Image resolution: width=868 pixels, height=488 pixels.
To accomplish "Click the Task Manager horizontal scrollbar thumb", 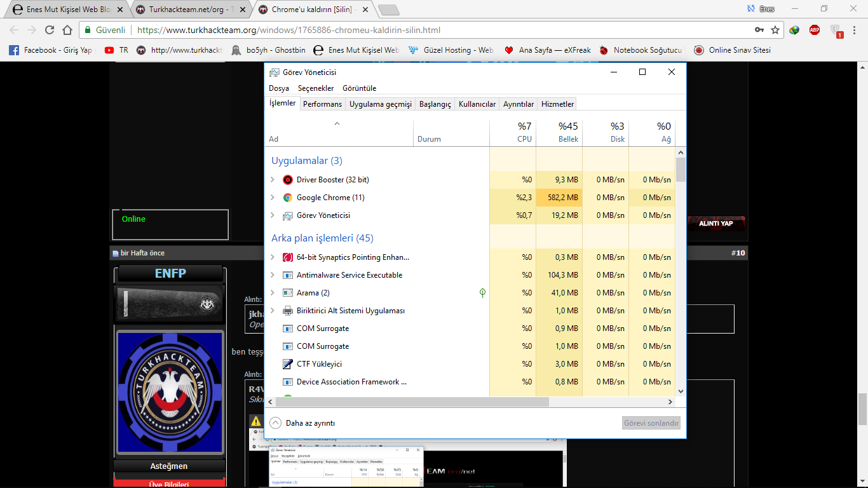I will (x=412, y=402).
